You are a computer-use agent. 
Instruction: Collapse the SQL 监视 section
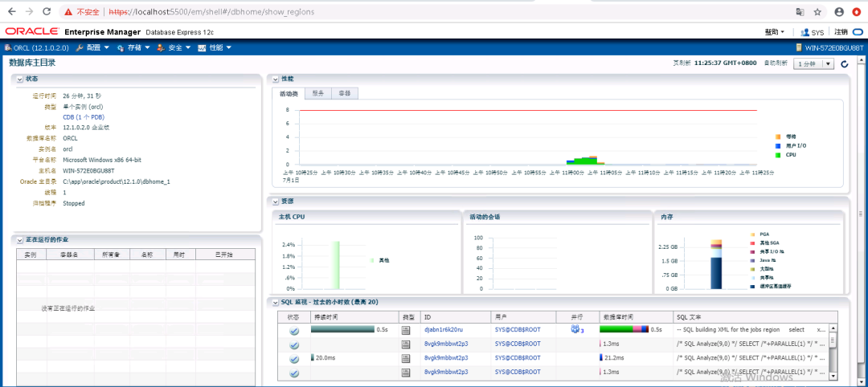tap(275, 303)
